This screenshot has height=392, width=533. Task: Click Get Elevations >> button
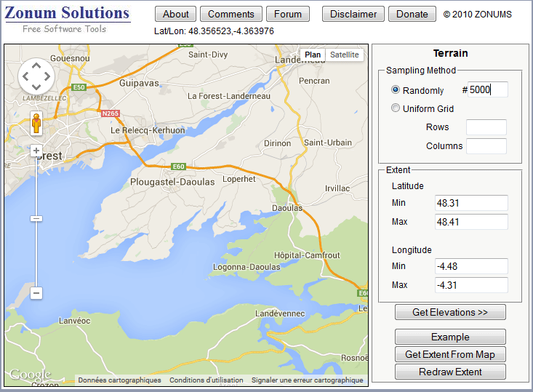(x=450, y=312)
